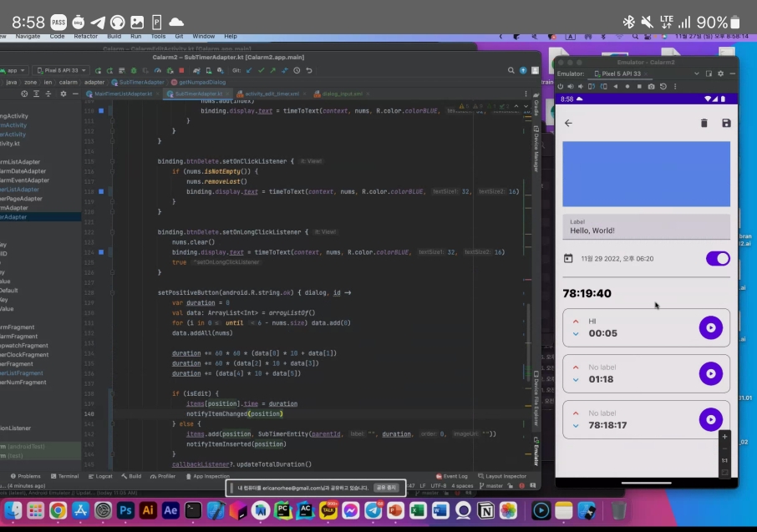Move 01:18 timer up chevron
757x532 pixels.
[576, 367]
